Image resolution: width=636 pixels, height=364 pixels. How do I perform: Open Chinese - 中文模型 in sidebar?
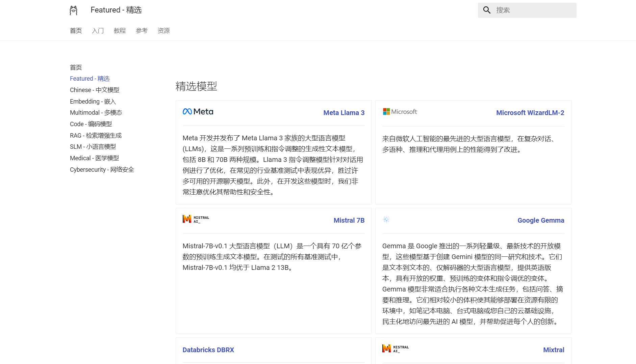[95, 90]
